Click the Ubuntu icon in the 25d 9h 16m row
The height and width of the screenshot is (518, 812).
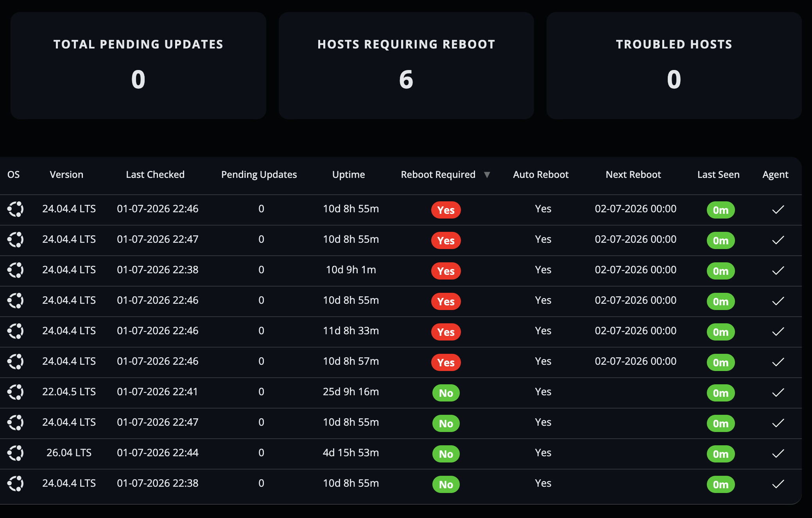tap(16, 392)
